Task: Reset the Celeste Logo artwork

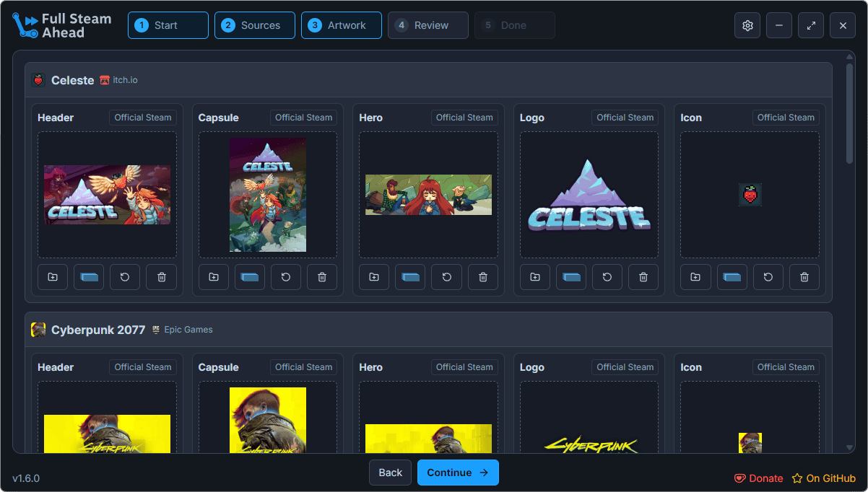Action: 607,277
